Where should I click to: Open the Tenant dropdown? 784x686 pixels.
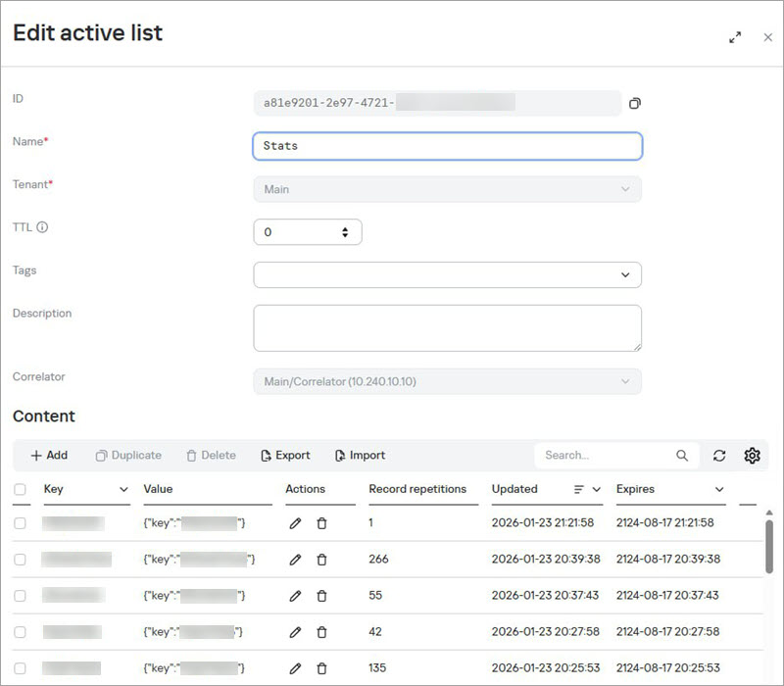447,189
